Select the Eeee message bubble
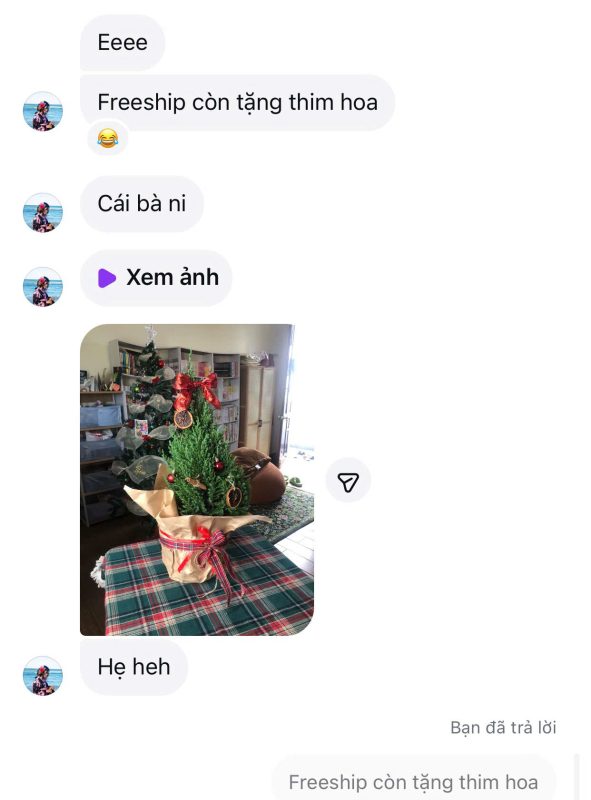591x800 pixels. coord(122,42)
